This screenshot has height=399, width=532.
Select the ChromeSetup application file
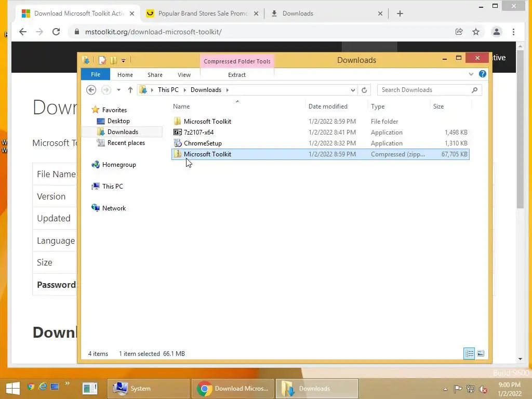[321, 143]
